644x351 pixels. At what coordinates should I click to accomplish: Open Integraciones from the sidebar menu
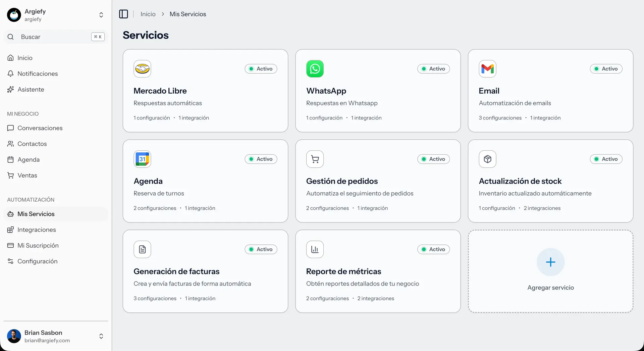(x=37, y=230)
